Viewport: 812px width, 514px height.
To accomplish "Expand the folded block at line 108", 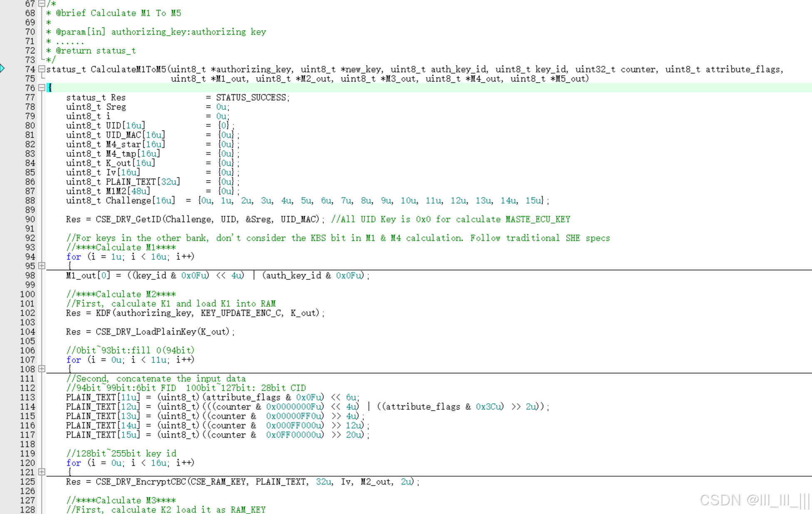I will [x=42, y=369].
